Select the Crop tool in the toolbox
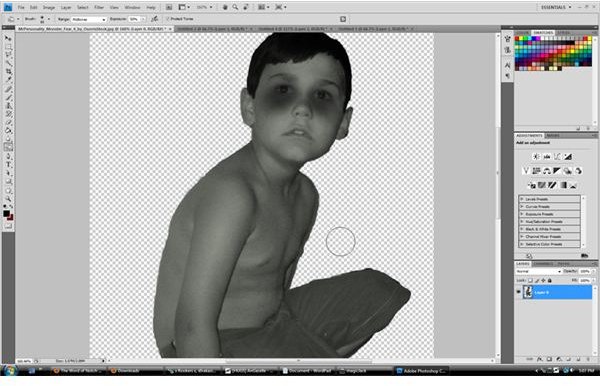The width and height of the screenshot is (600, 386). pyautogui.click(x=8, y=72)
